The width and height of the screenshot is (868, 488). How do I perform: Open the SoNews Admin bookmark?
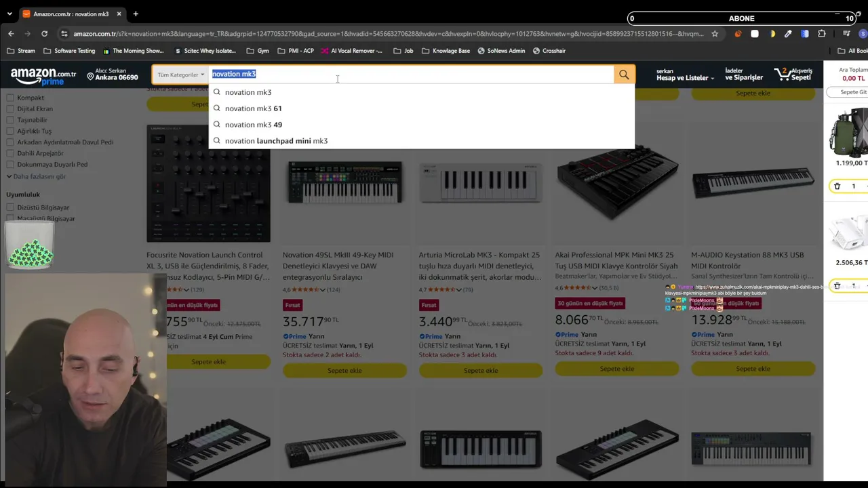(501, 51)
